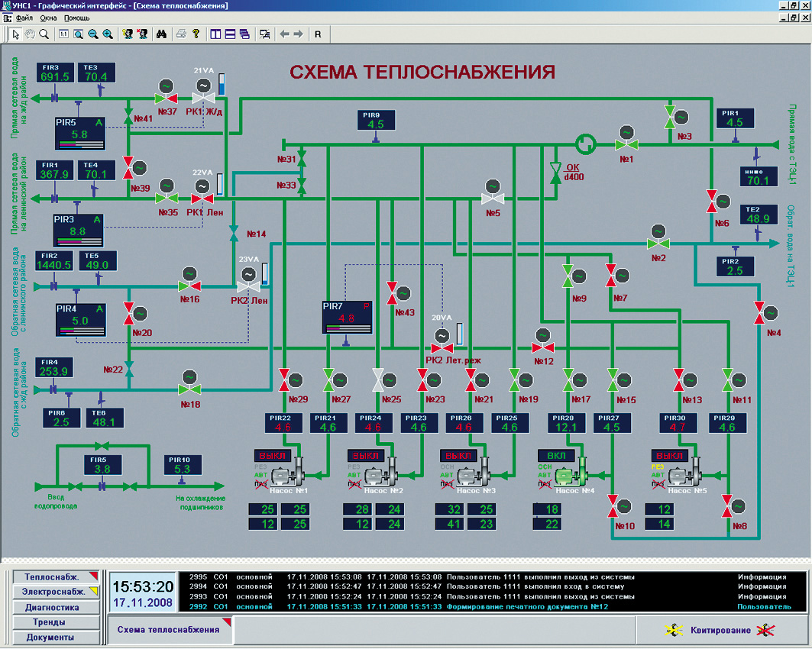The width and height of the screenshot is (812, 649).
Task: Open the Файл menu
Action: pos(24,18)
